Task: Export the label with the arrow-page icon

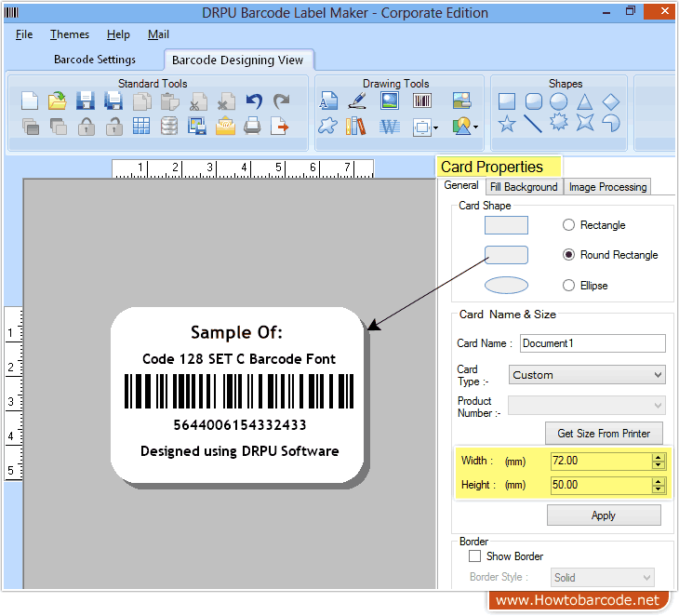Action: 280,127
